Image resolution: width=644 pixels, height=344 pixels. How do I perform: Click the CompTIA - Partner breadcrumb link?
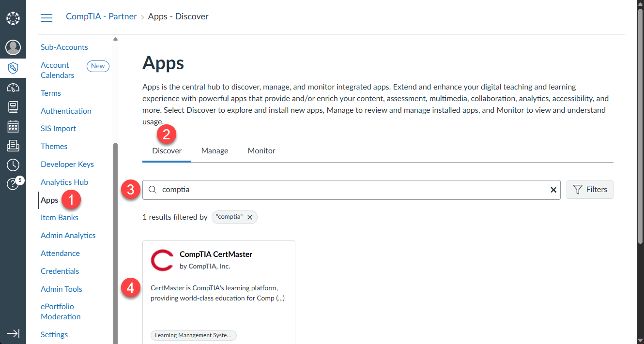101,16
